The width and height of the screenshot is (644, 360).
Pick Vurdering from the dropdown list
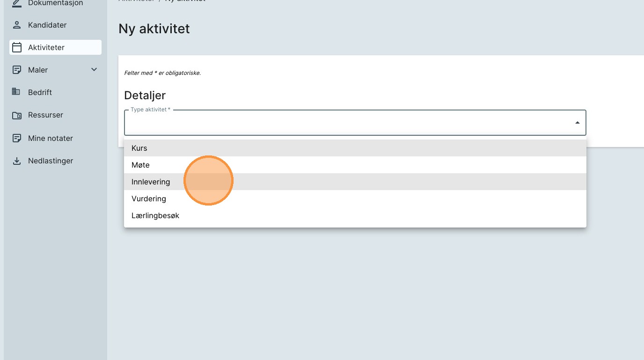pyautogui.click(x=149, y=198)
